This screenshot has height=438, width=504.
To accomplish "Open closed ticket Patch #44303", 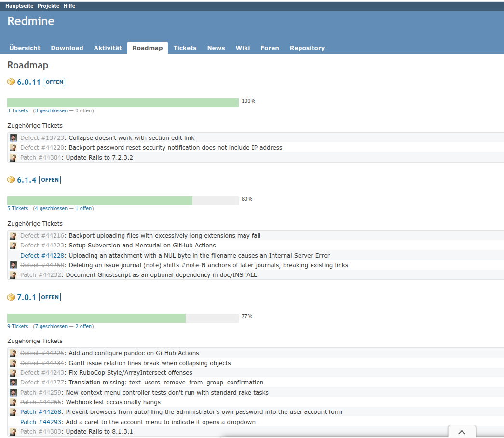I will [41, 432].
